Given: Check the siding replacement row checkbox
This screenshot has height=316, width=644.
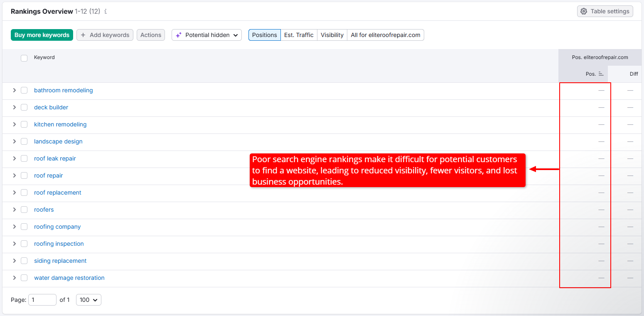Looking at the screenshot, I should click(24, 261).
